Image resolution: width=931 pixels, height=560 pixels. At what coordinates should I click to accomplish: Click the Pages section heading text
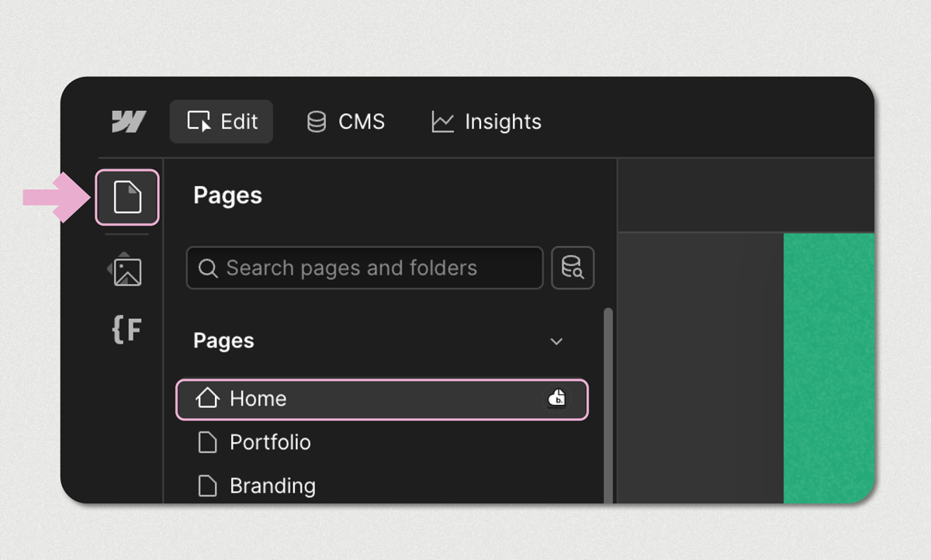223,341
